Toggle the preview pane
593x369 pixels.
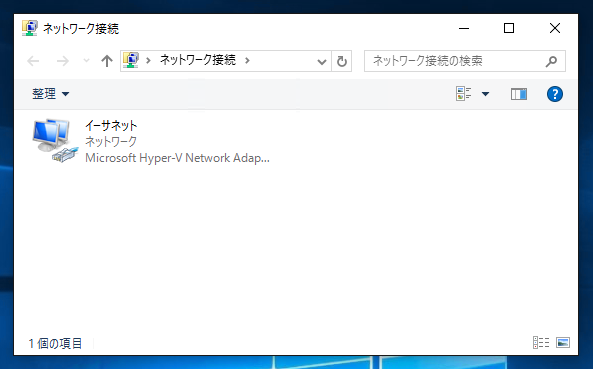(519, 94)
